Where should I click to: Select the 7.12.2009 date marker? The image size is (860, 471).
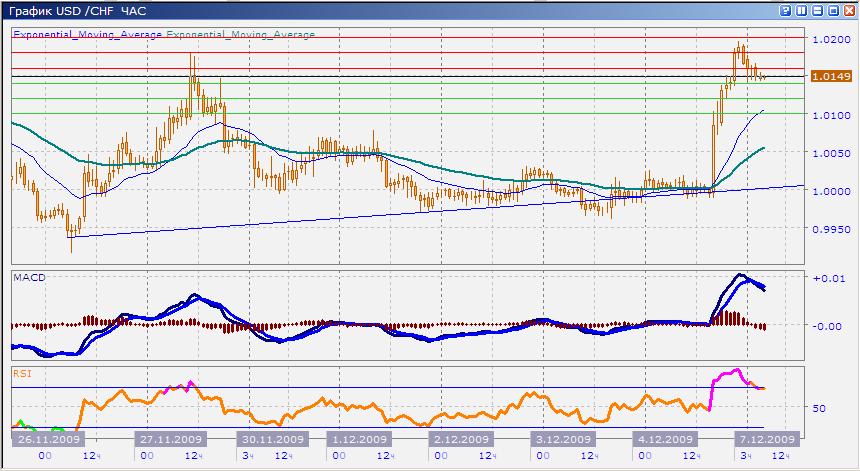click(x=765, y=439)
